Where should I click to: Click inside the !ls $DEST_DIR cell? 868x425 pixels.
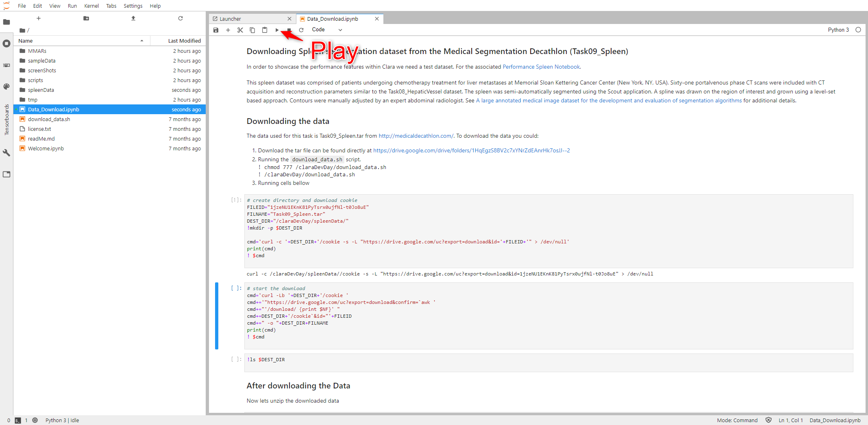click(x=548, y=362)
